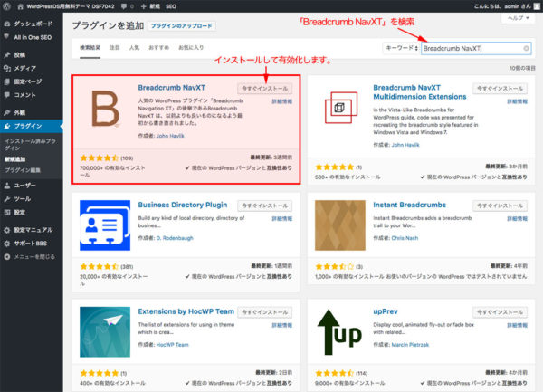Click the Appearance (外観) brush icon
This screenshot has height=392, width=543.
pos(7,112)
